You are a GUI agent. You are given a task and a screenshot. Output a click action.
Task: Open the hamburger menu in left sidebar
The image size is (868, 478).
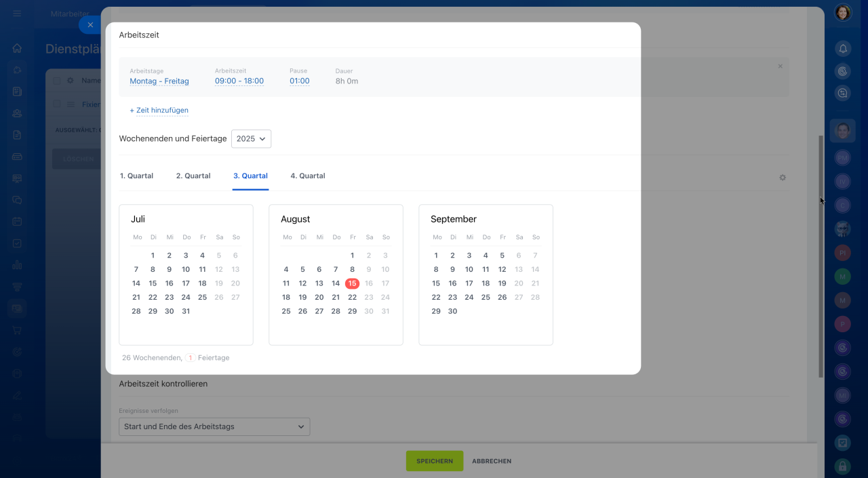[18, 14]
